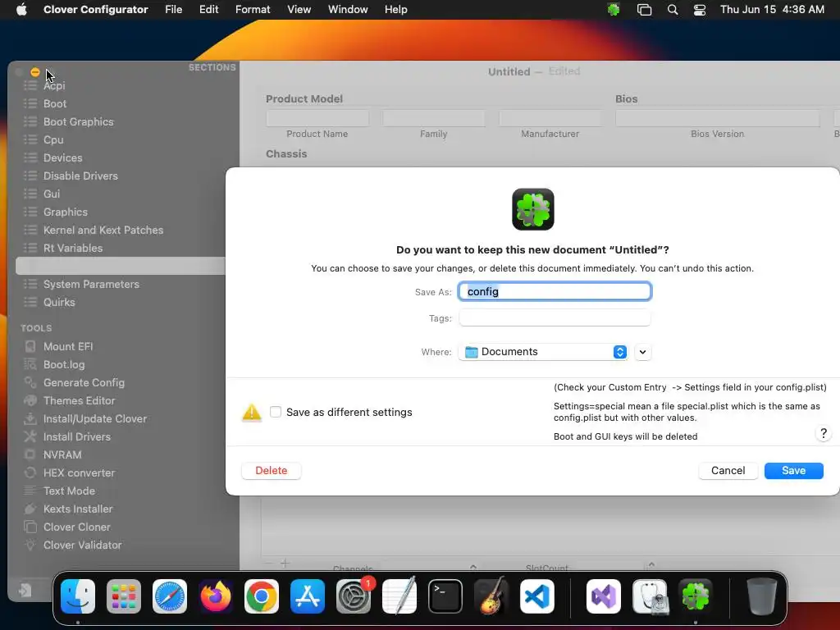Launch Safari from the Dock
Viewport: 840px width, 630px height.
point(170,596)
